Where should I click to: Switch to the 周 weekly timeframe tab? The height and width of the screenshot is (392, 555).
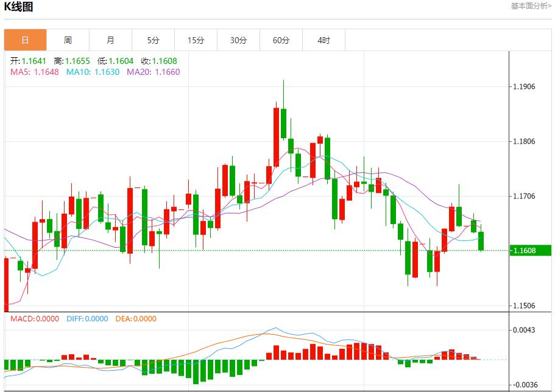[68, 39]
